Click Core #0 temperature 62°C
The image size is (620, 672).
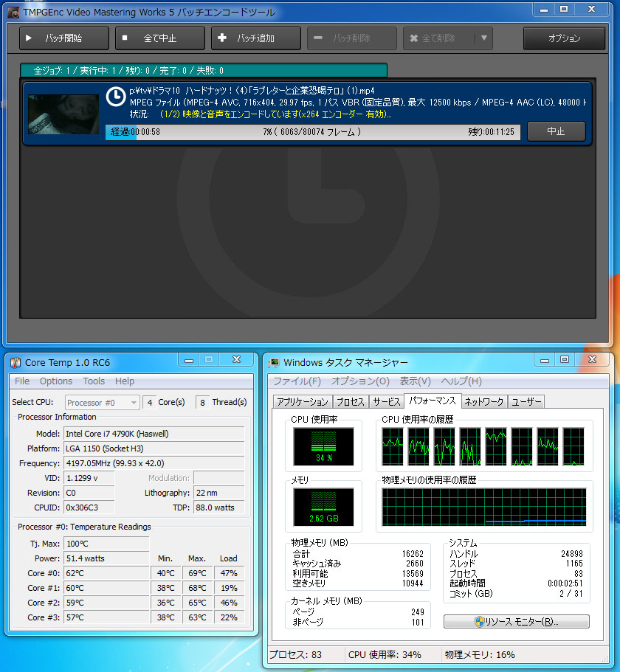(106, 573)
